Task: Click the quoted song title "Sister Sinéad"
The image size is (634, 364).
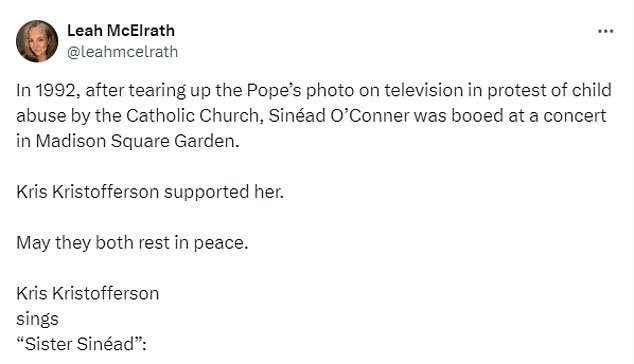Action: (79, 344)
